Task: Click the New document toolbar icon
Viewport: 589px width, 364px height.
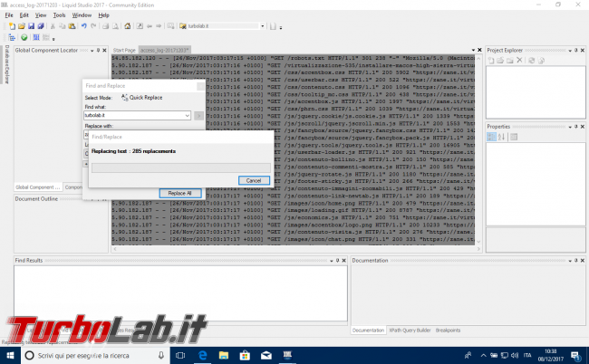Action: tap(12, 26)
